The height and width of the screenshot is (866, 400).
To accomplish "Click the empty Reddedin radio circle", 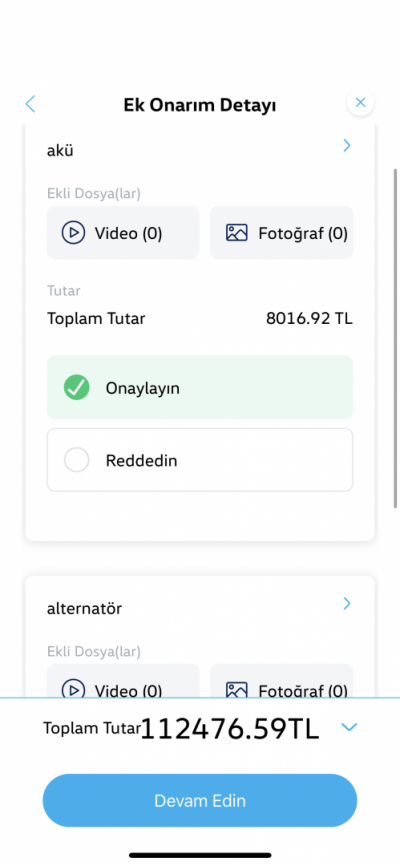I will (76, 460).
